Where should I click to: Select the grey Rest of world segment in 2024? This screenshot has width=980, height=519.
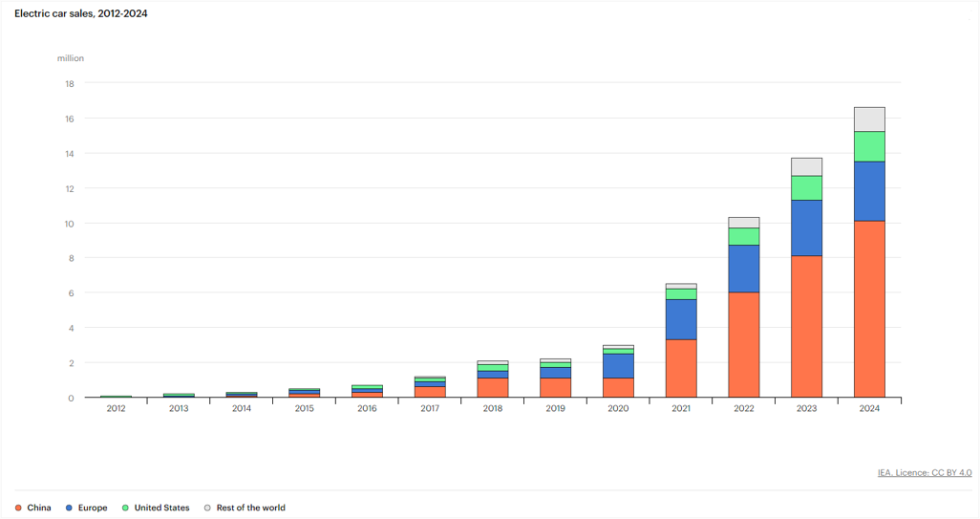869,119
